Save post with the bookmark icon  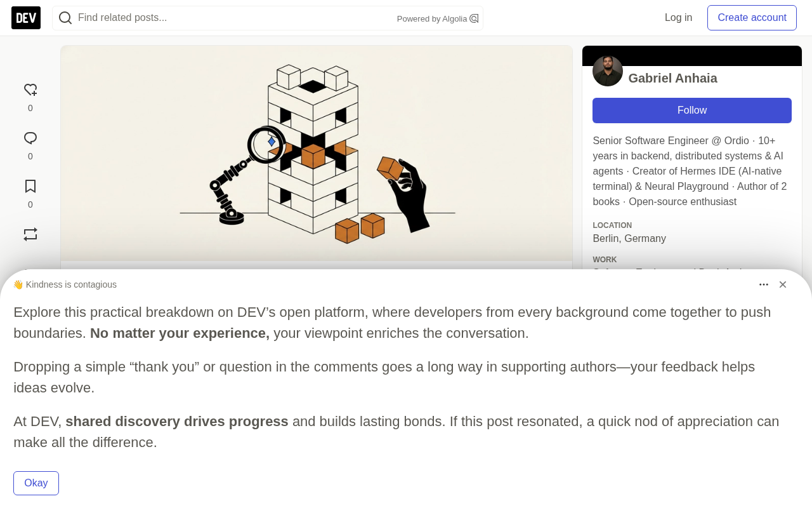tap(30, 187)
